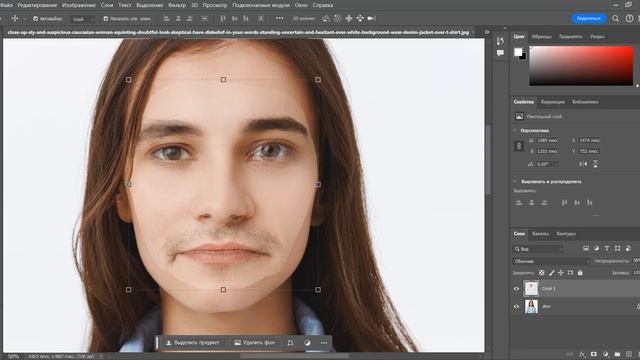Collapse the Выровнять и распределить section
The width and height of the screenshot is (640, 360).
(515, 182)
